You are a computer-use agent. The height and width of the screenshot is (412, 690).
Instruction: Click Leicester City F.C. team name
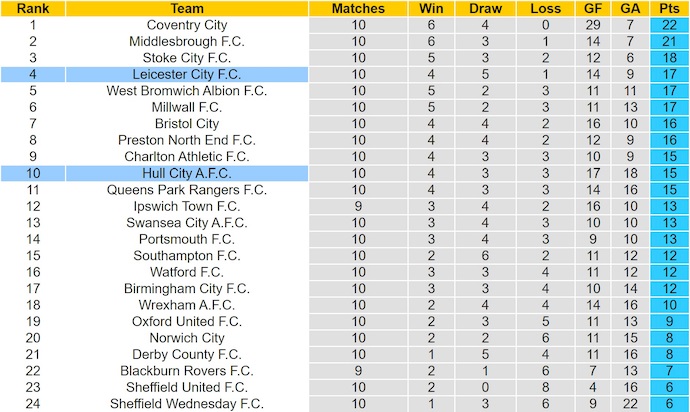tap(186, 74)
